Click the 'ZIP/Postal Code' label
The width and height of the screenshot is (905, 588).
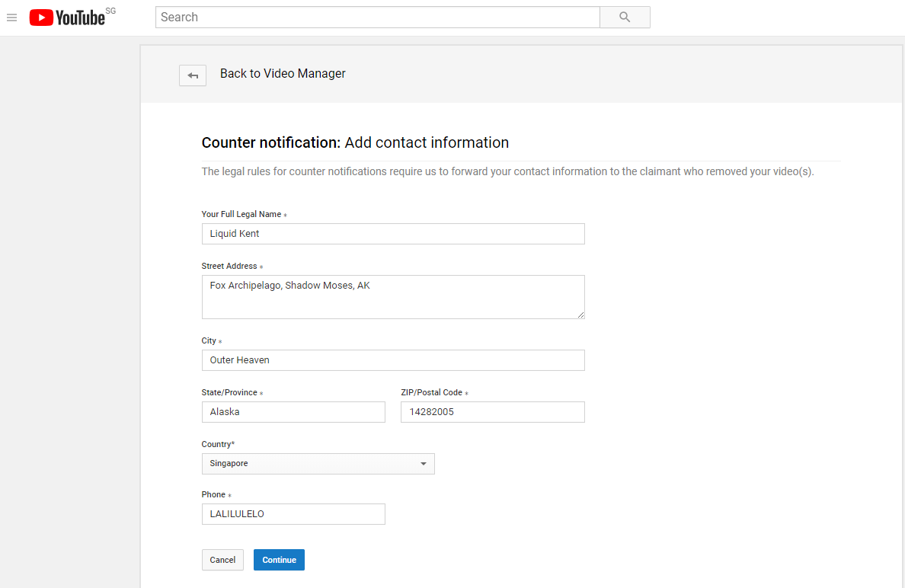[x=432, y=392]
